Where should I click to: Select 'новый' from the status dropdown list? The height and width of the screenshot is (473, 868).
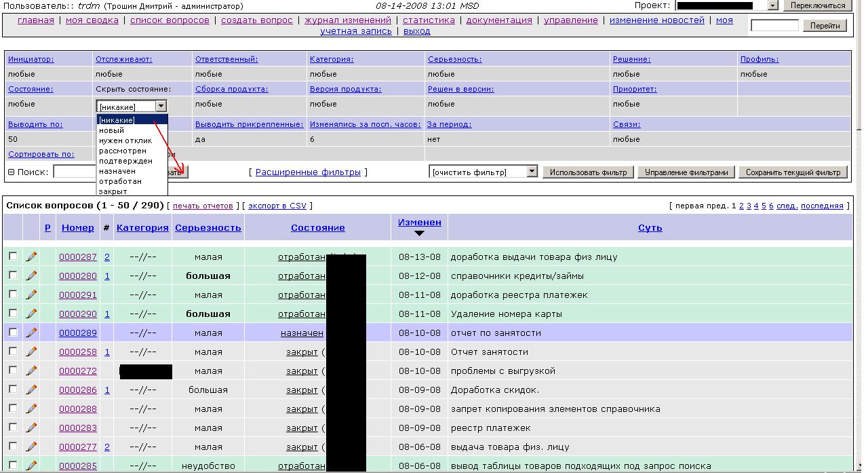[x=111, y=130]
